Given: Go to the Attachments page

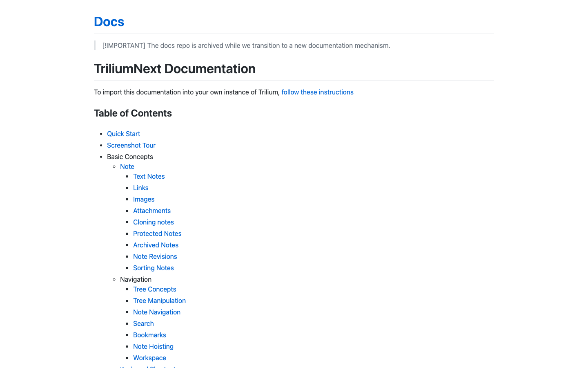Looking at the screenshot, I should (x=152, y=211).
